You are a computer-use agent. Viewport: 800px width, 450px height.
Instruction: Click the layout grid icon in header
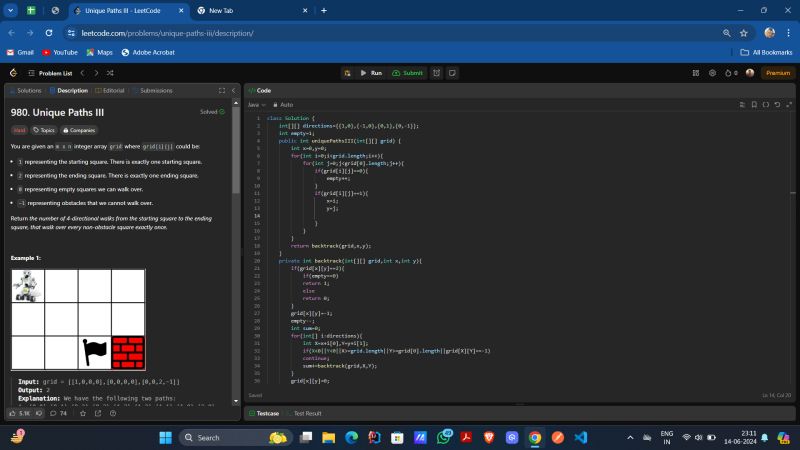click(x=696, y=73)
